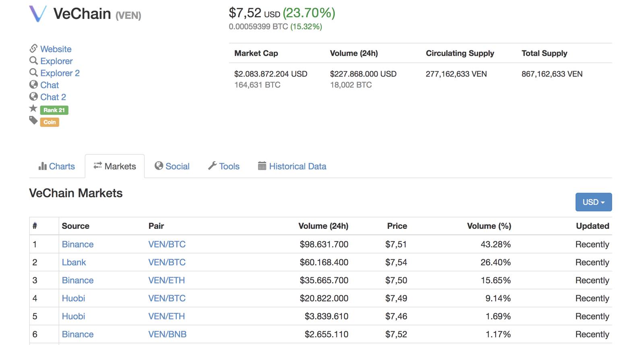Open the Explorer link
This screenshot has width=644, height=345.
(56, 61)
